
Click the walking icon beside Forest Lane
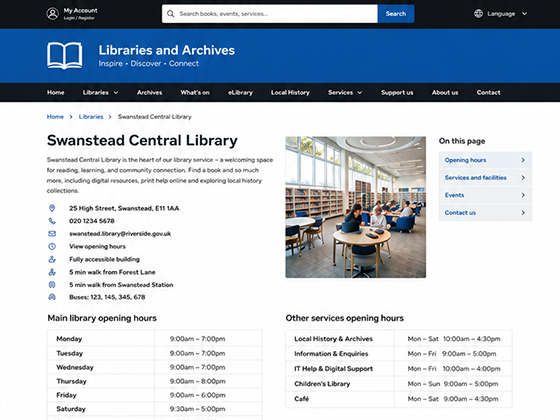[x=52, y=272]
